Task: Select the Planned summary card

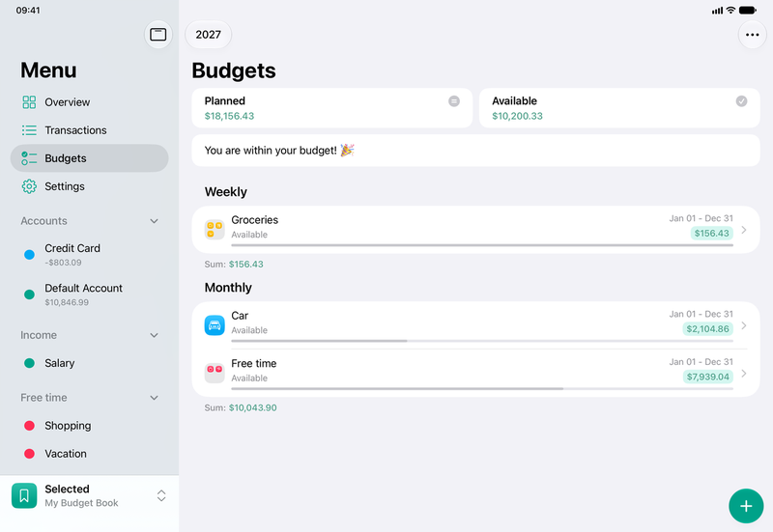Action: pos(331,108)
